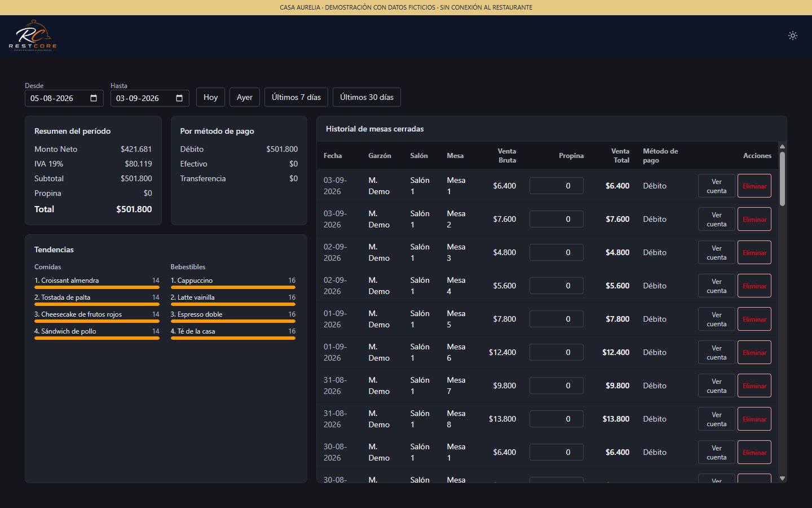This screenshot has width=812, height=508.
Task: Open the Desde date calendar picker icon
Action: click(94, 98)
